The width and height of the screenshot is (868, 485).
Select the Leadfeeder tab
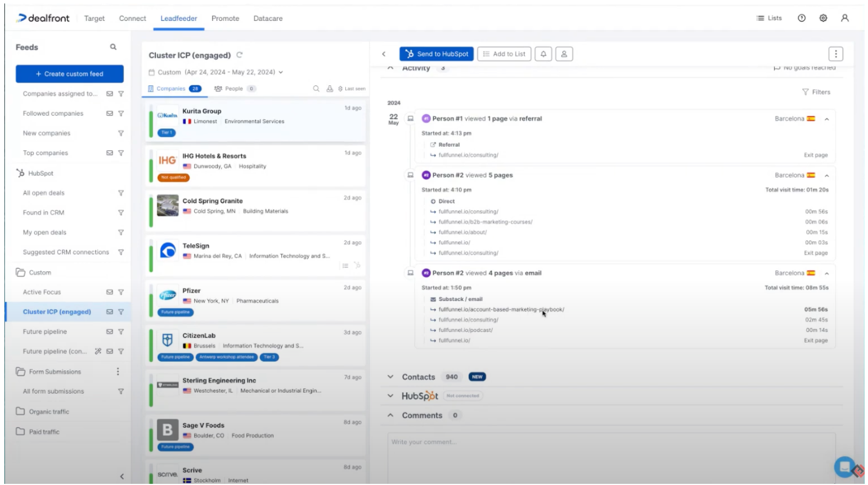pyautogui.click(x=179, y=18)
